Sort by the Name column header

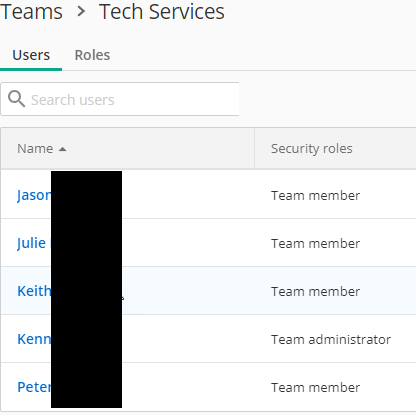coord(35,149)
